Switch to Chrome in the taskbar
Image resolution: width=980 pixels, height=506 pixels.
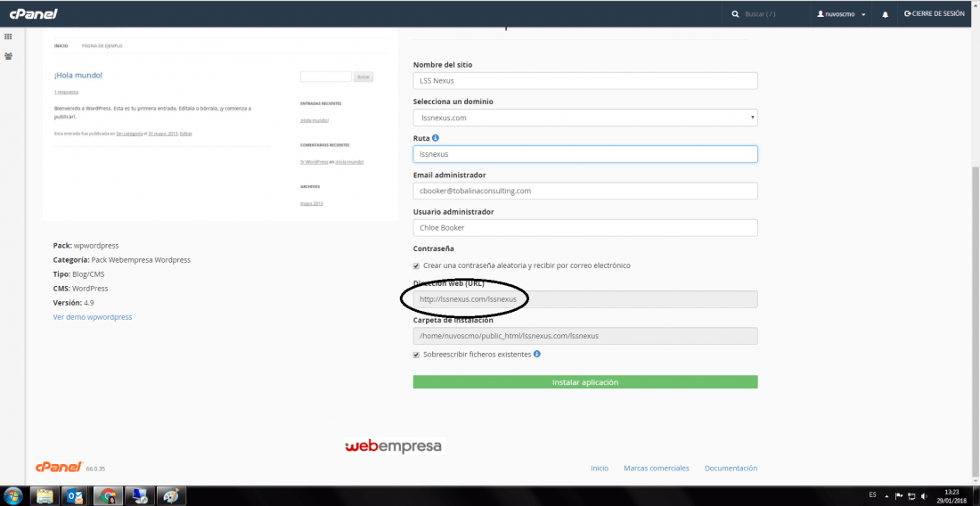coord(108,496)
